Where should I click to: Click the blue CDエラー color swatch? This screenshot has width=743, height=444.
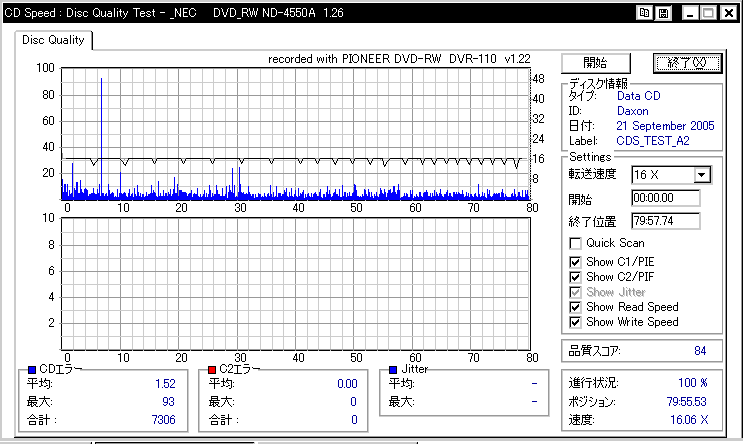click(x=32, y=370)
